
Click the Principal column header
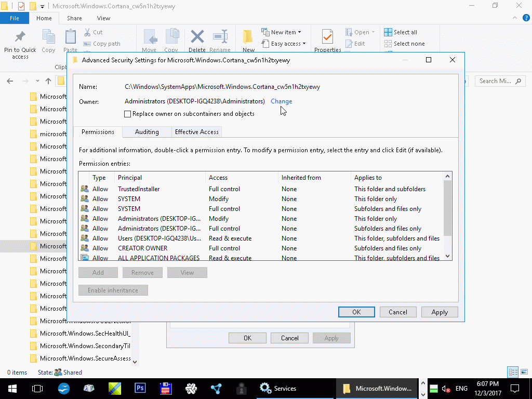[161, 178]
